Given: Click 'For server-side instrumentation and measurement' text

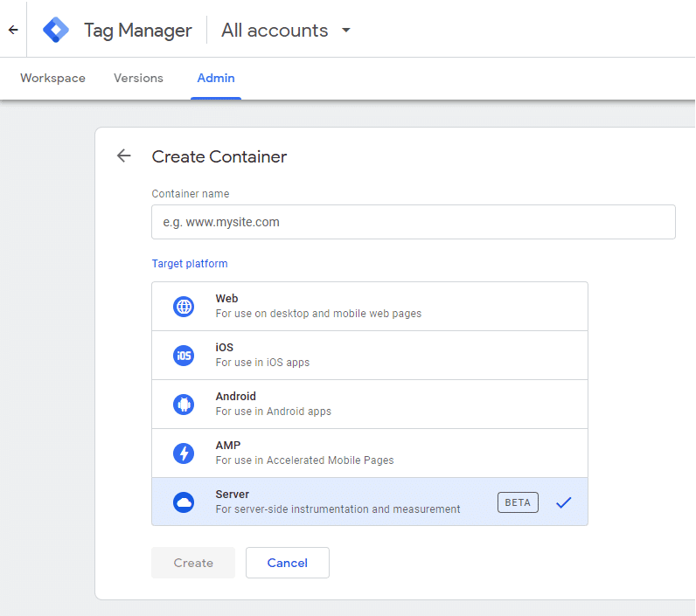Looking at the screenshot, I should [x=338, y=509].
